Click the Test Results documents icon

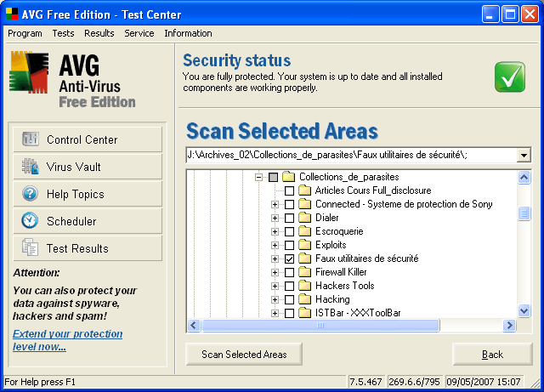pyautogui.click(x=31, y=247)
